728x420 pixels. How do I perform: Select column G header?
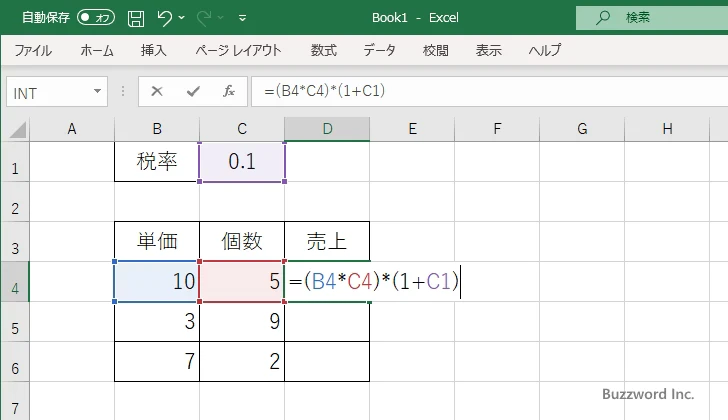582,129
